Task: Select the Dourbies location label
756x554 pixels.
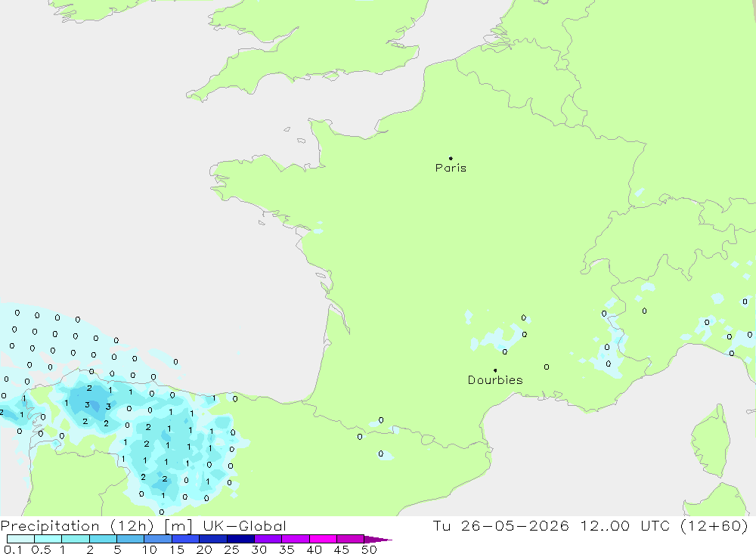Action: tap(495, 380)
